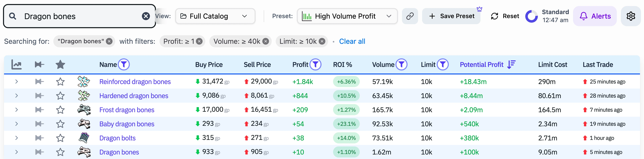The height and width of the screenshot is (159, 644).
Task: Sort by the Sell Price column header
Action: point(257,65)
